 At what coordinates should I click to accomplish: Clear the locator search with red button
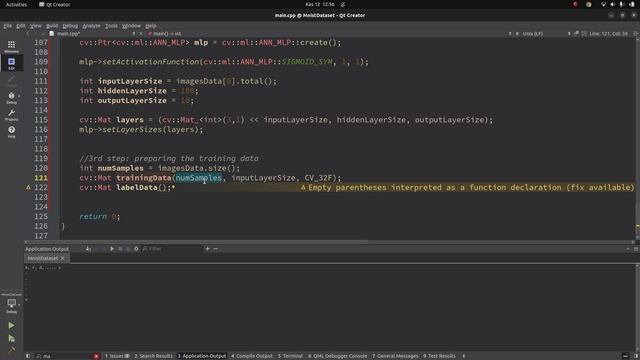tap(96, 356)
